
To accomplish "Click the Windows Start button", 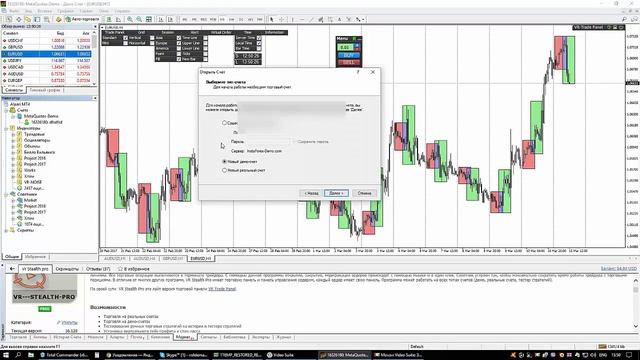I will pyautogui.click(x=6, y=355).
